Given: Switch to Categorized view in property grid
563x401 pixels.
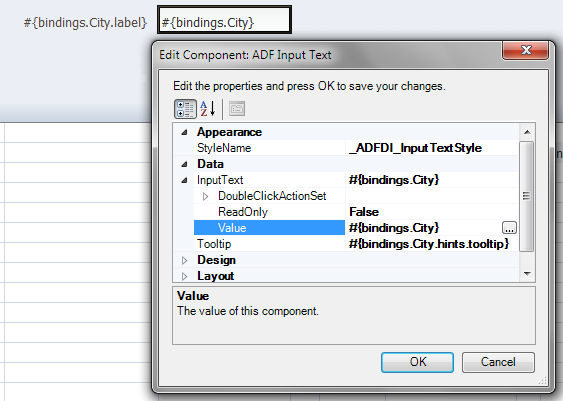Looking at the screenshot, I should click(x=185, y=109).
